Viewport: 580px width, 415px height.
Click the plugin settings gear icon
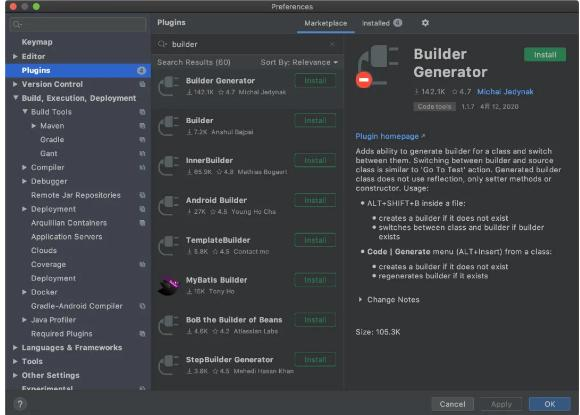425,23
